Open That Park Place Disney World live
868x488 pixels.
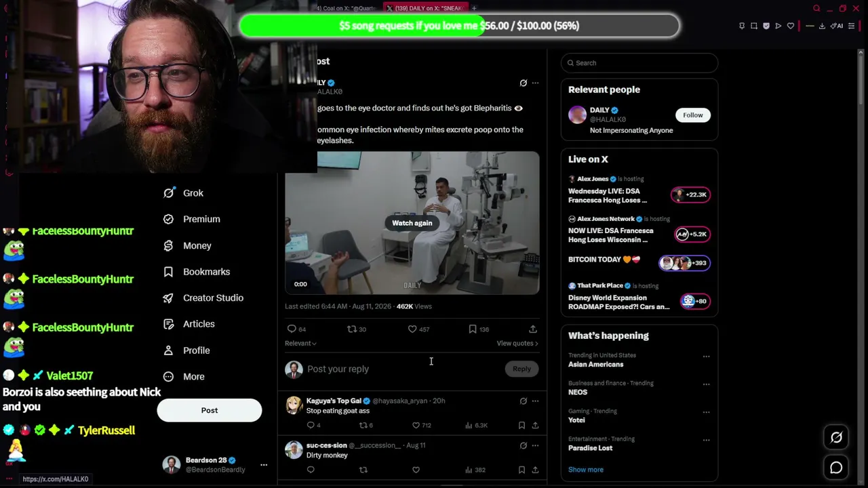point(639,297)
